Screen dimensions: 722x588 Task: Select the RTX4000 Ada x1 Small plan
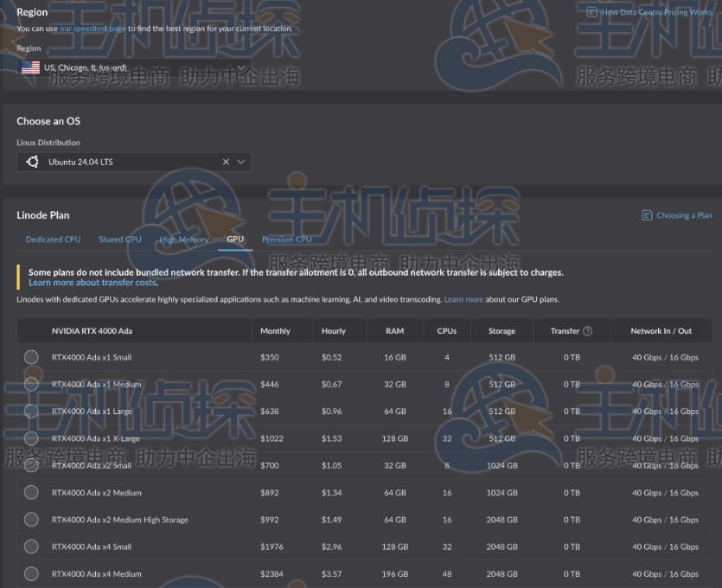(x=31, y=357)
